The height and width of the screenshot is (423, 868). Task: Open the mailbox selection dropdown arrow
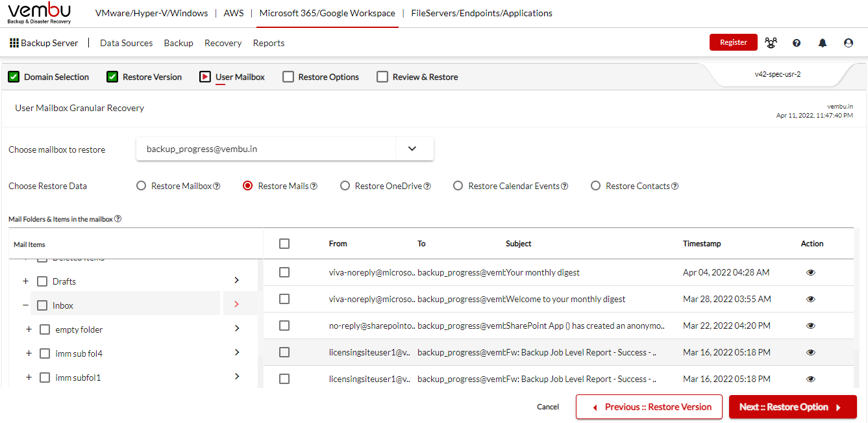point(412,149)
